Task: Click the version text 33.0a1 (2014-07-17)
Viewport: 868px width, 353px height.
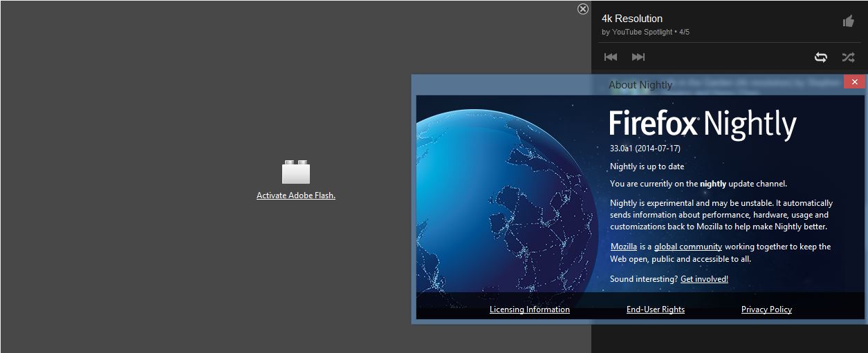Action: coord(645,149)
